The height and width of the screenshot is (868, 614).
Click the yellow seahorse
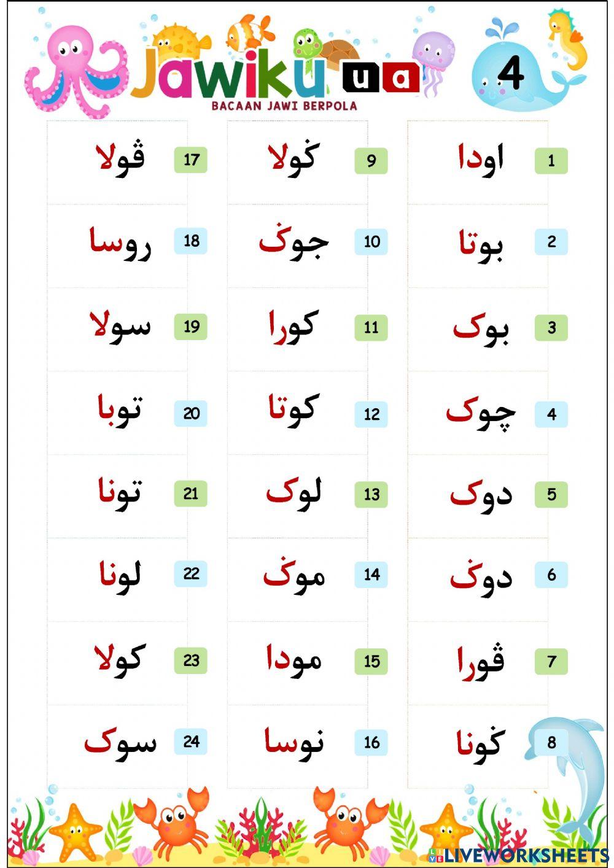567,37
